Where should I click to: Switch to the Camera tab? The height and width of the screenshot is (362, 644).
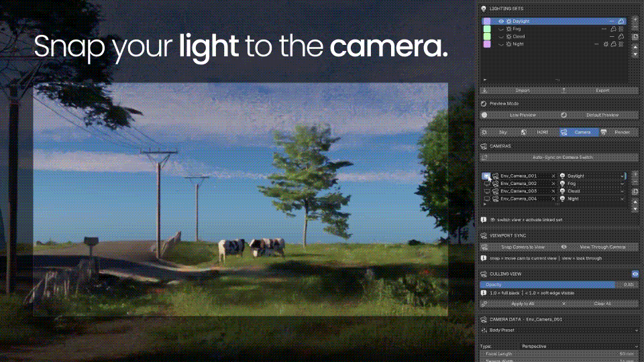tap(579, 132)
